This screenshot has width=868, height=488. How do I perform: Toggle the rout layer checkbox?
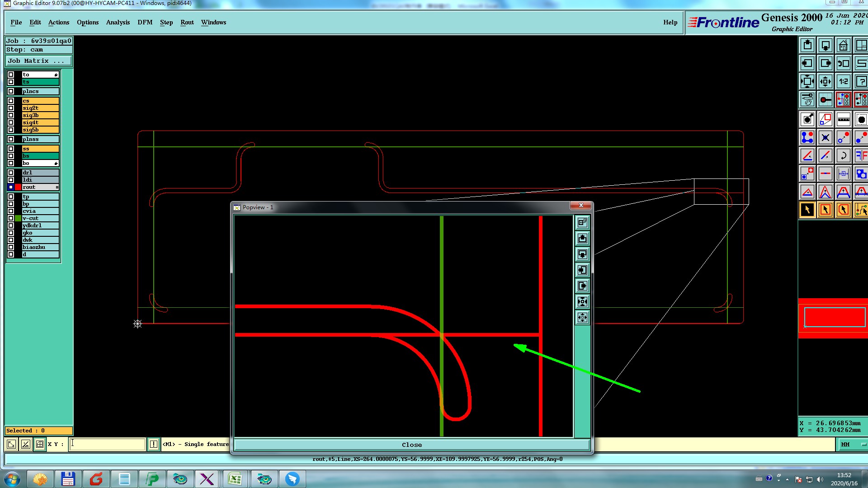[11, 187]
